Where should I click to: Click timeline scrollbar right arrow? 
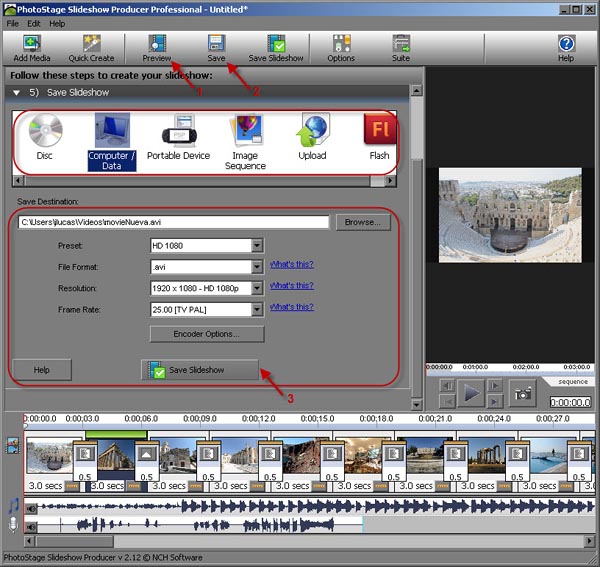point(590,541)
